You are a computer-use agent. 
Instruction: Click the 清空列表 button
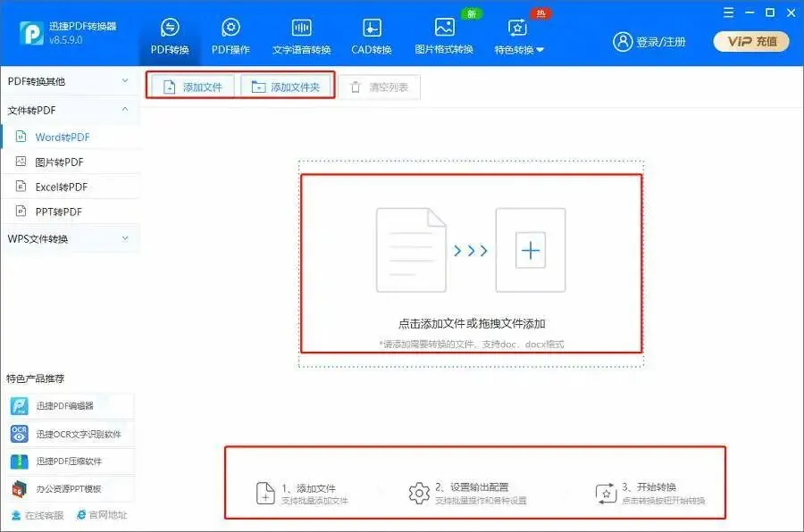380,87
